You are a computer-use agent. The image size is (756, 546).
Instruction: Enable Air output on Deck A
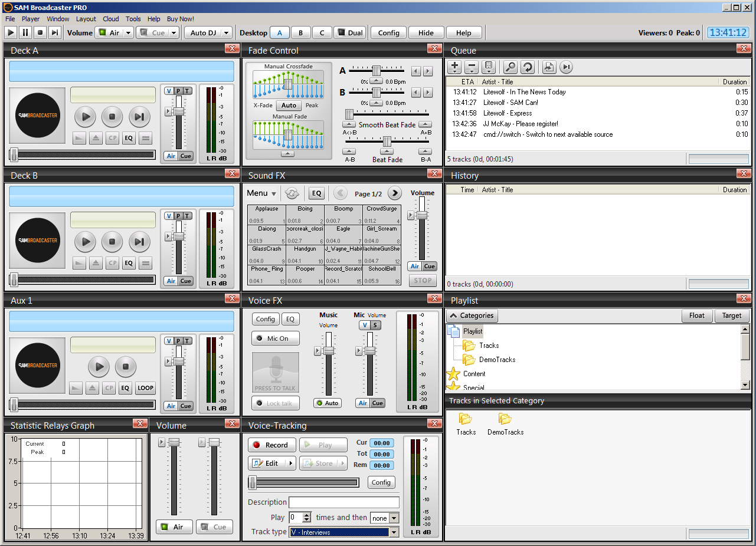point(171,156)
